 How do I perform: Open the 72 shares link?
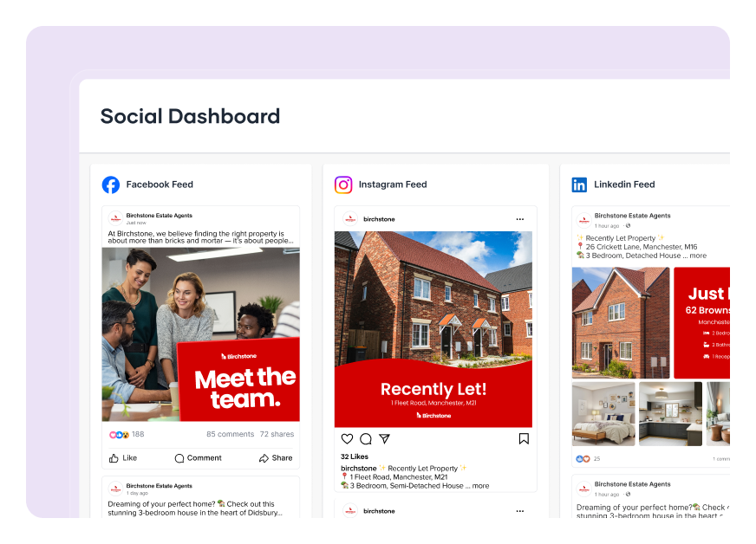click(277, 434)
